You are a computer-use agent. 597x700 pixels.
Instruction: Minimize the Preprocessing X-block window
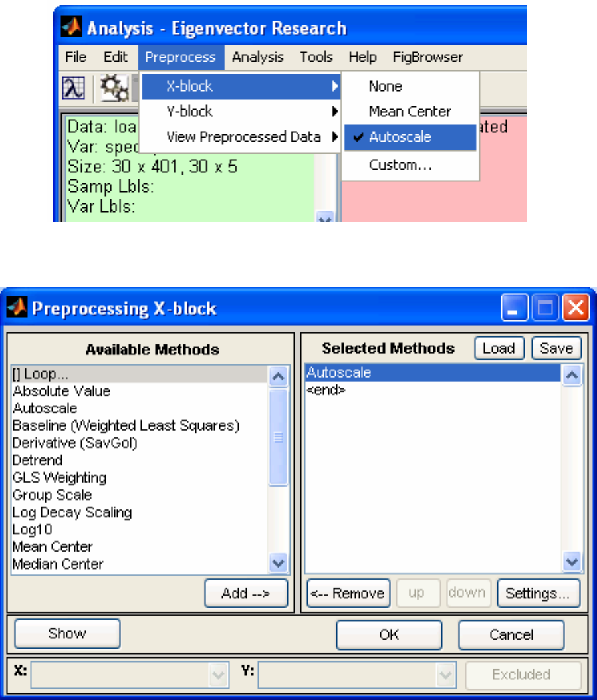click(x=515, y=308)
